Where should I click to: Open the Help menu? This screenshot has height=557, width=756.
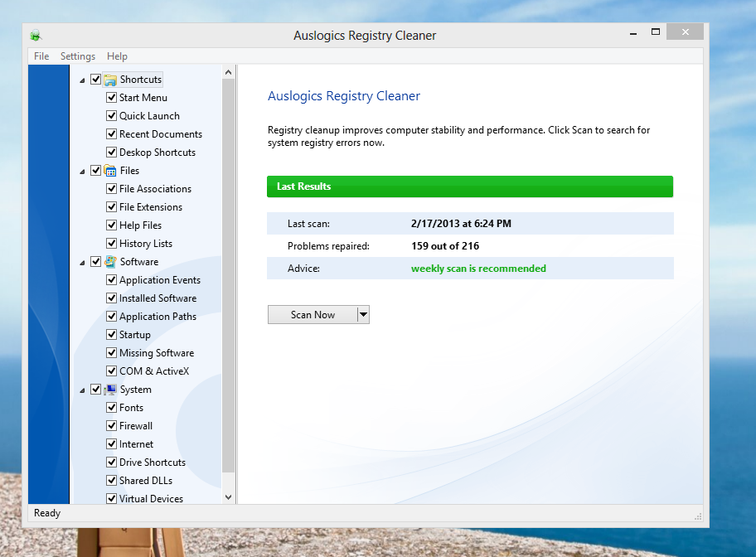click(x=117, y=56)
